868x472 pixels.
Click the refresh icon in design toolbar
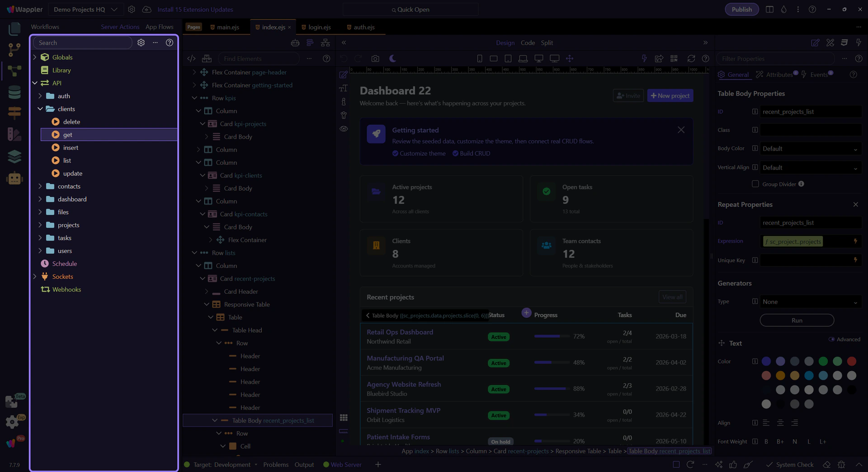691,59
